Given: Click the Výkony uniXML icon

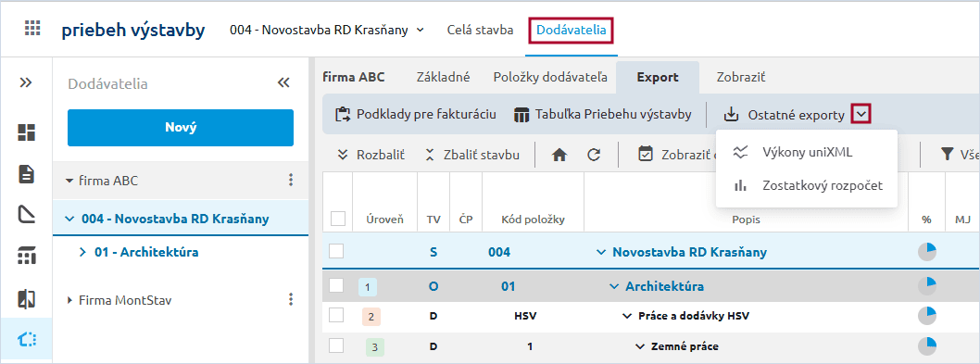Looking at the screenshot, I should (x=741, y=153).
